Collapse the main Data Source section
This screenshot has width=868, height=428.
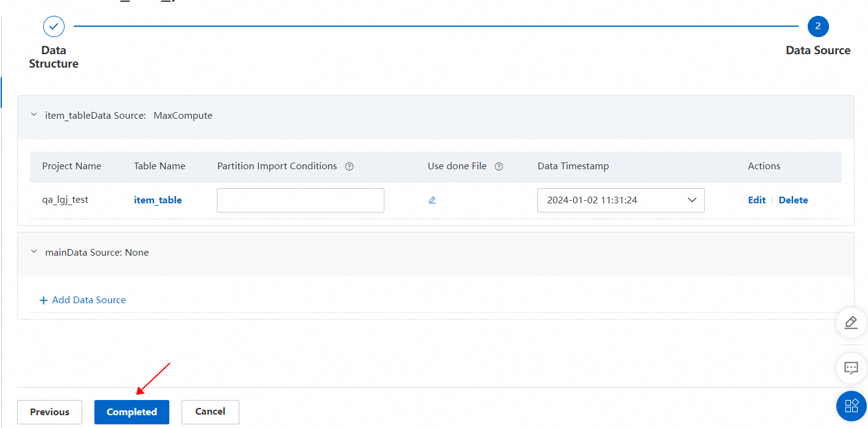34,252
